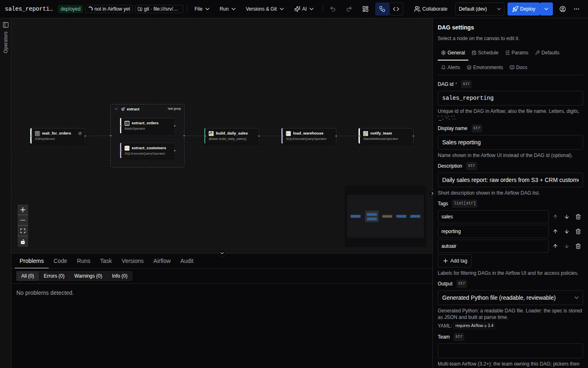Image resolution: width=588 pixels, height=368 pixels.
Task: Open the Airflow tab in bottom panel
Action: [x=162, y=261]
